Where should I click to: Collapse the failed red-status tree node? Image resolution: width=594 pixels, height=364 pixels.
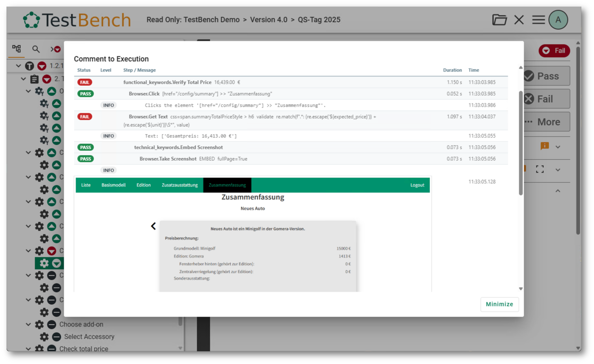coord(28,251)
